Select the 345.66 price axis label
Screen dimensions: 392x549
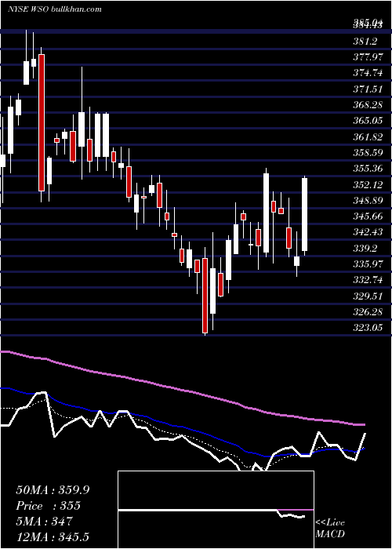coord(368,216)
